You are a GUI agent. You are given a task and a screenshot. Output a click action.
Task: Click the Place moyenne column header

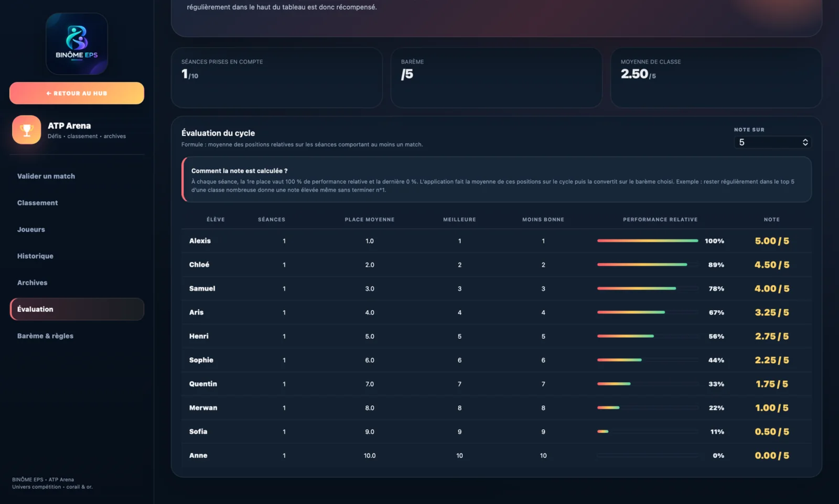[x=370, y=220]
